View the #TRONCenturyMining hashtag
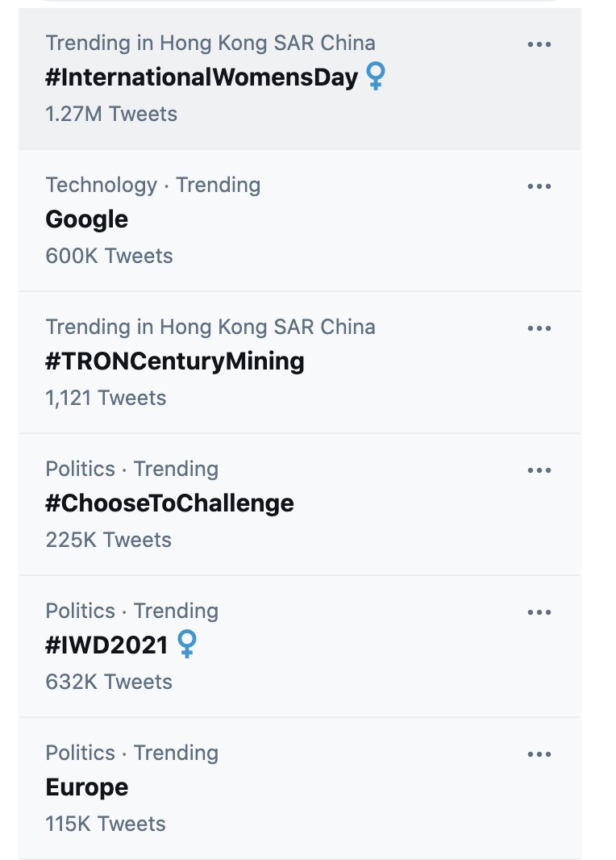The image size is (616, 860). 175,361
